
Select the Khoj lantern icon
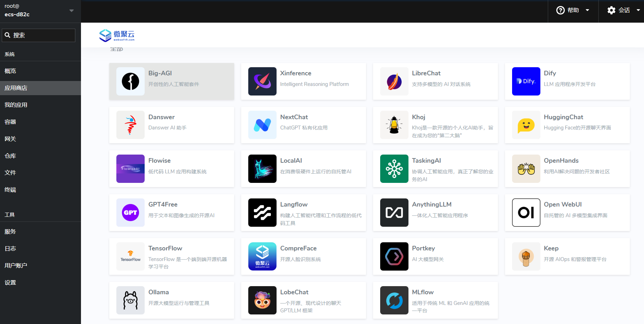tap(394, 125)
